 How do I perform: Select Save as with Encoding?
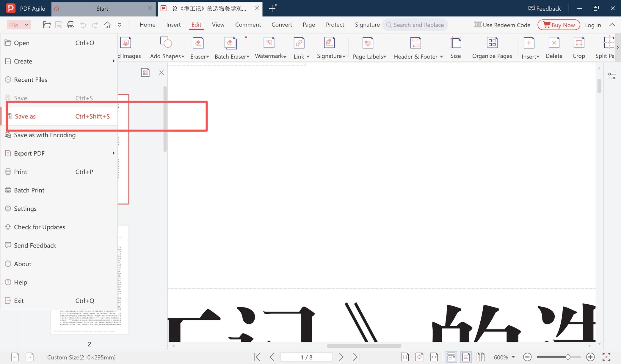click(x=59, y=135)
